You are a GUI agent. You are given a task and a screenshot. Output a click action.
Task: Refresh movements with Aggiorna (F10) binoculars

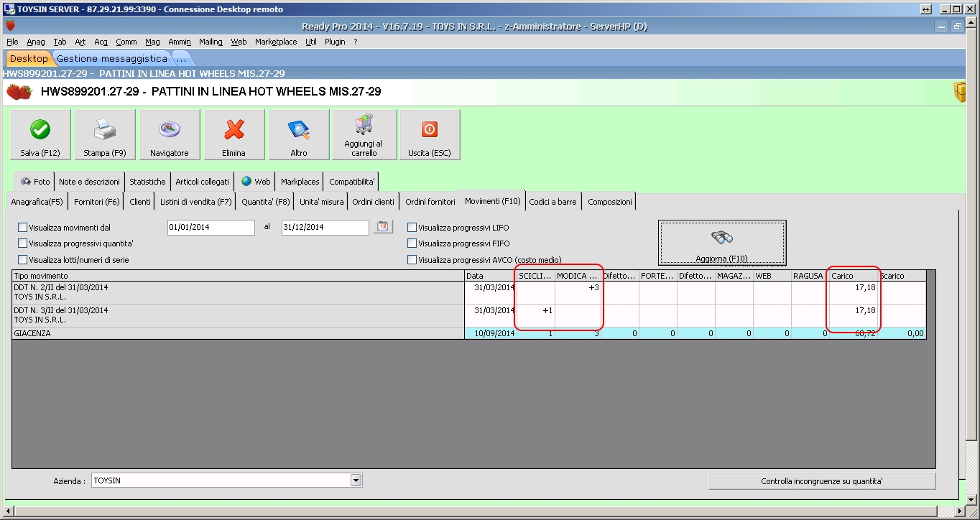tap(722, 243)
